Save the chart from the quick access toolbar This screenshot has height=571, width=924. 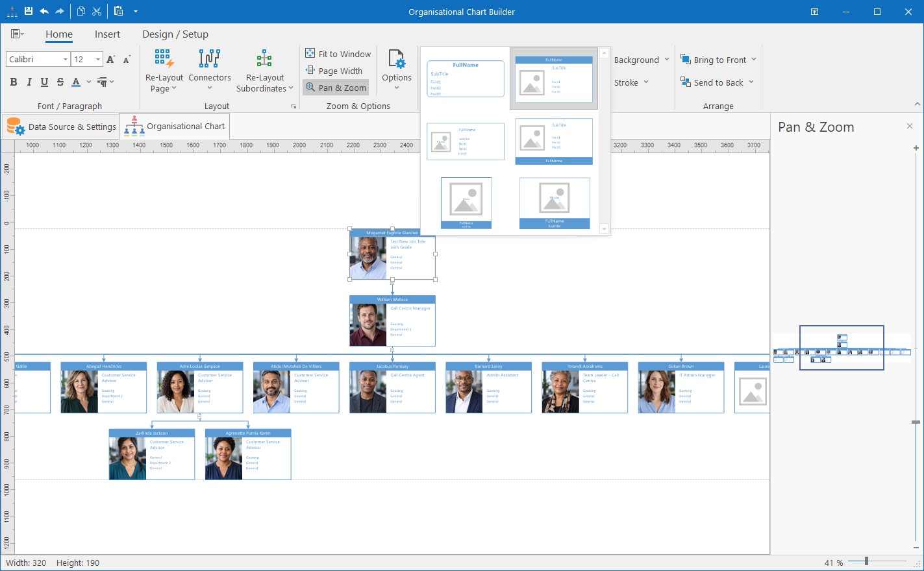pyautogui.click(x=28, y=11)
